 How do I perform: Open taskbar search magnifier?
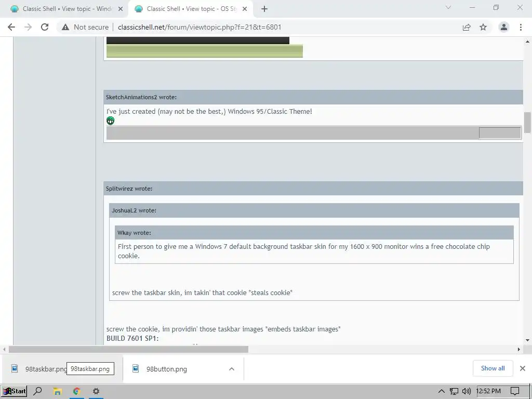pyautogui.click(x=37, y=391)
